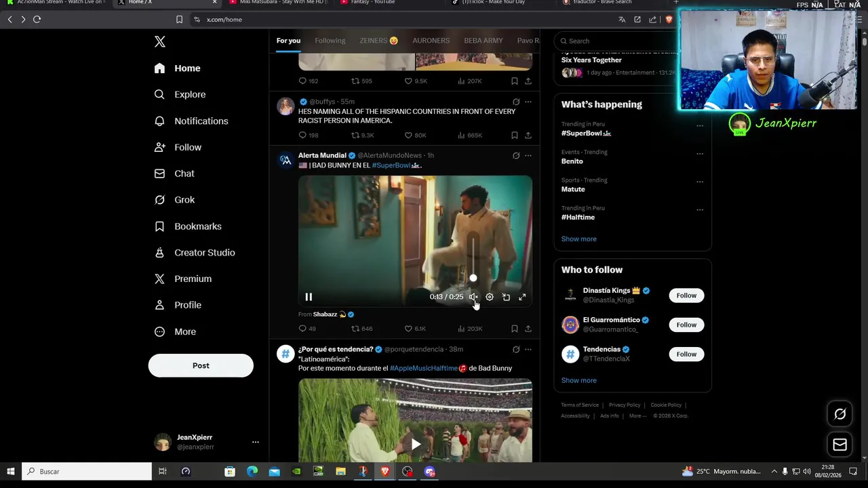
Task: Open more options on Alerta Mundial post
Action: point(528,155)
